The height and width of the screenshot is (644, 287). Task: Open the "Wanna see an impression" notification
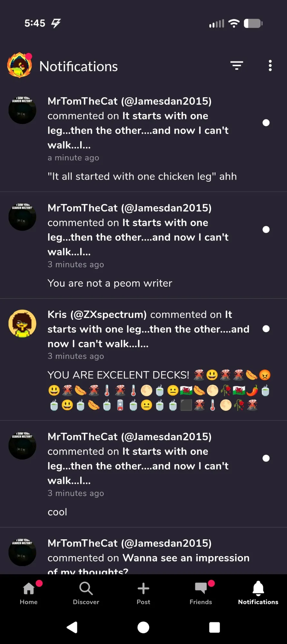point(148,558)
